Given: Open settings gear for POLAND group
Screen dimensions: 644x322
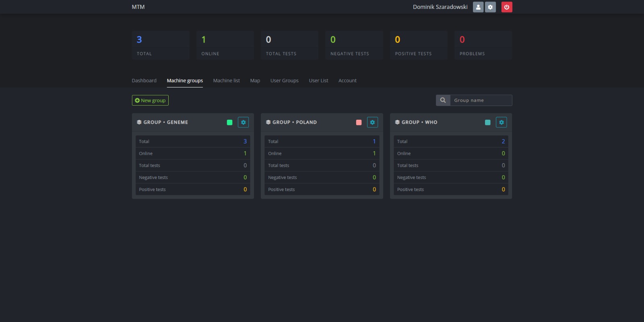Looking at the screenshot, I should point(372,122).
